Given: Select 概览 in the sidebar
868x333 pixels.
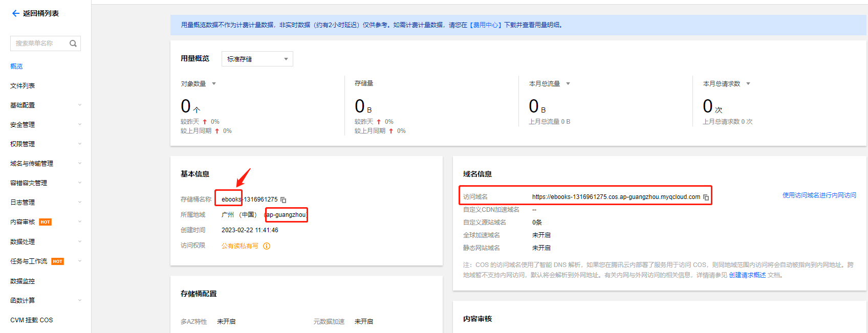Looking at the screenshot, I should [16, 66].
